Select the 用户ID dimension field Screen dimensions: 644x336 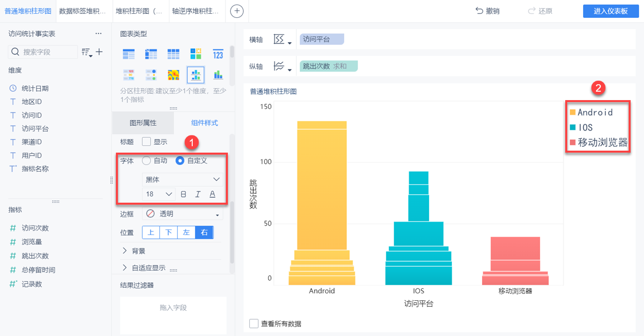32,155
